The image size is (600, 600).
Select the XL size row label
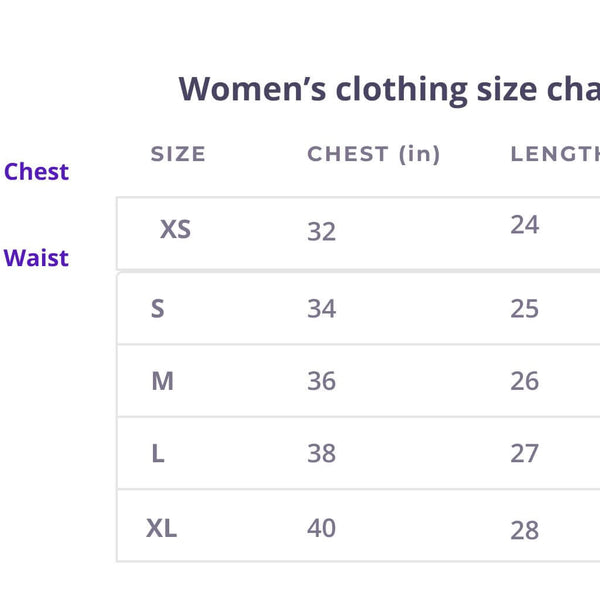[x=161, y=528]
